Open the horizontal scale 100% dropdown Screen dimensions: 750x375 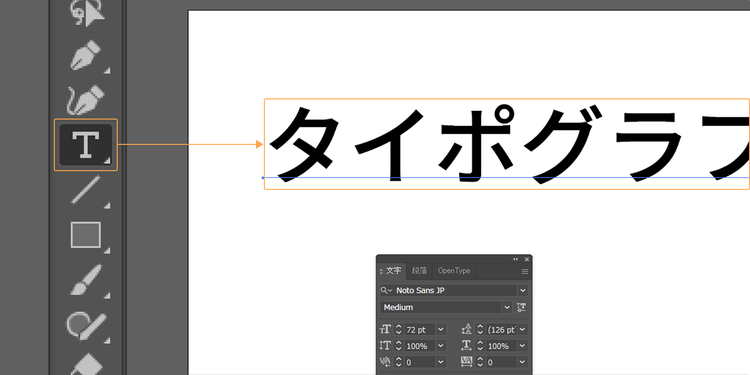(522, 346)
